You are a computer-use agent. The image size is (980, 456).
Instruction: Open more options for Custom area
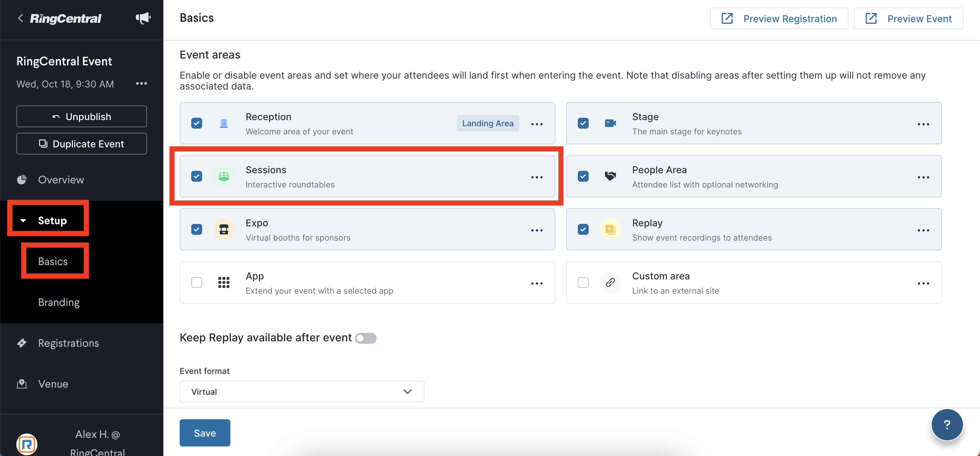click(x=923, y=283)
